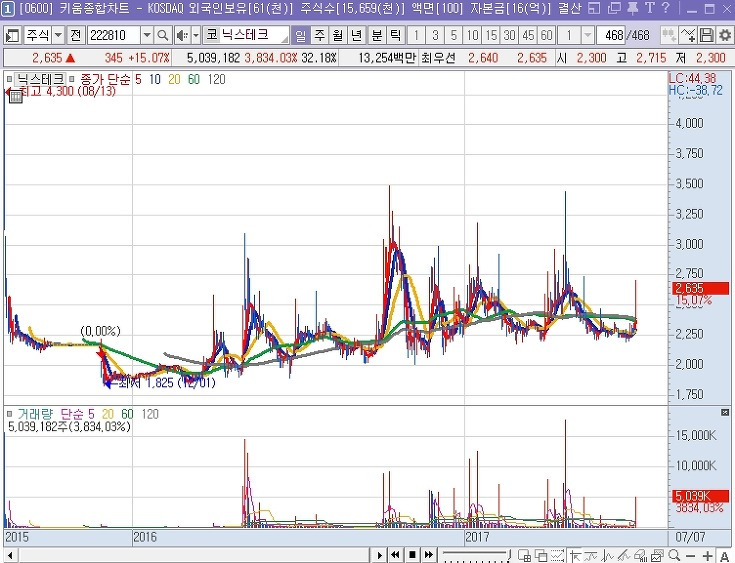
Task: Open the chart settings gear icon
Action: [x=725, y=35]
